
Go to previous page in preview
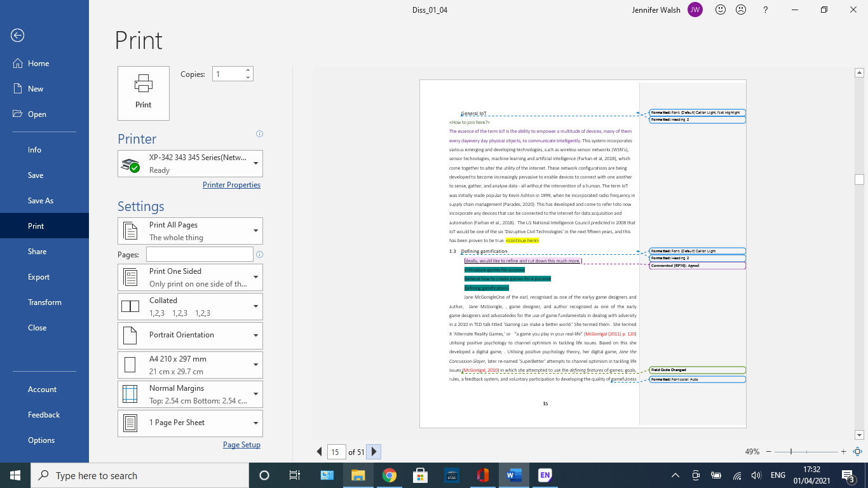(320, 452)
